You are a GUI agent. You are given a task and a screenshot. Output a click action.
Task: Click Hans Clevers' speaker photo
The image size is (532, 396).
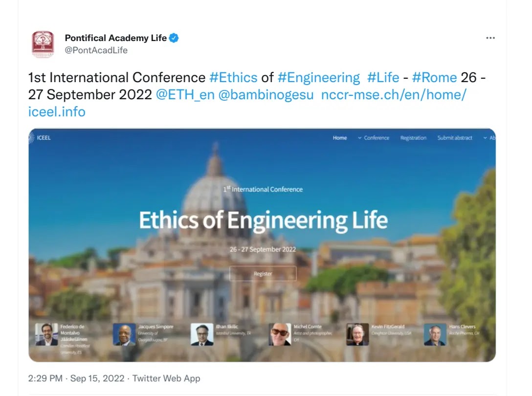[435, 334]
